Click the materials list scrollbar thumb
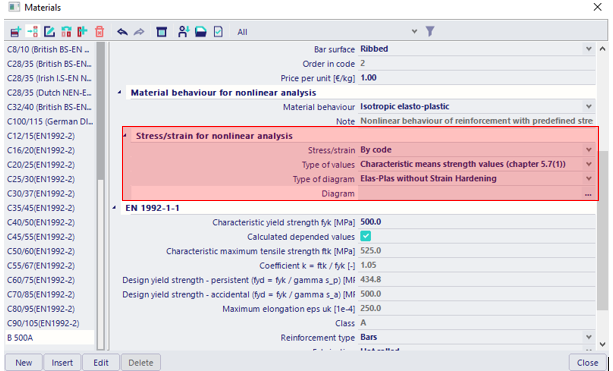Viewport: 613px width, 371px height. click(x=100, y=111)
